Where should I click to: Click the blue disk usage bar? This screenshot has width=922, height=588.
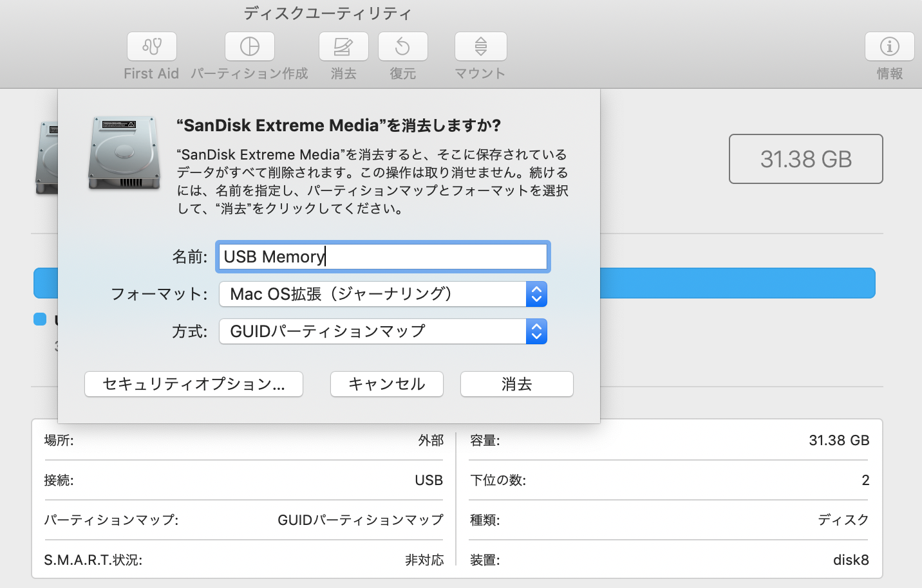point(737,283)
